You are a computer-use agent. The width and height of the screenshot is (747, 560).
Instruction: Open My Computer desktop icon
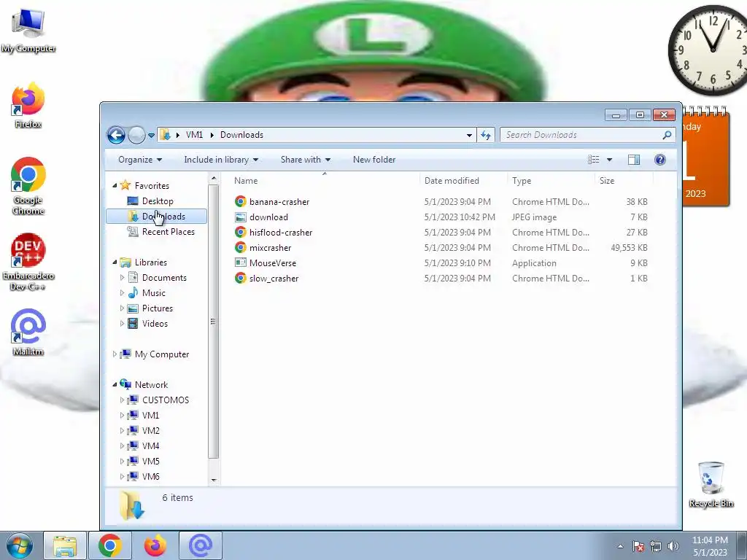(x=28, y=31)
